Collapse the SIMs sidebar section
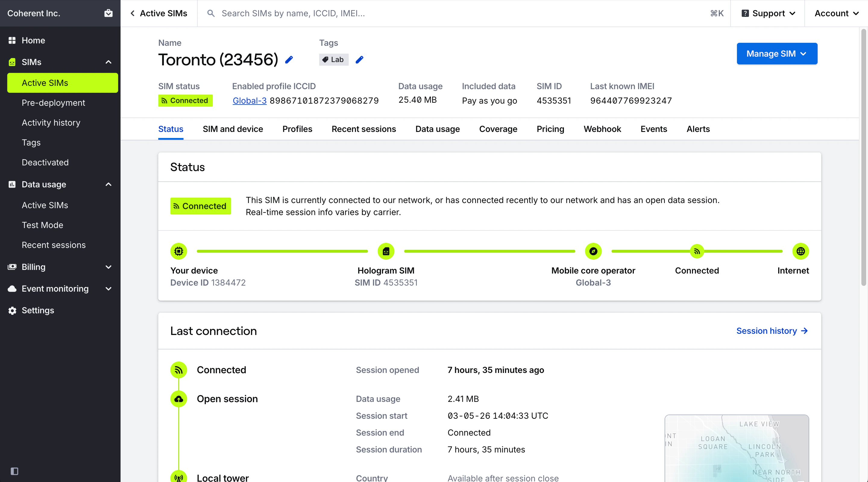868x482 pixels. pyautogui.click(x=108, y=62)
